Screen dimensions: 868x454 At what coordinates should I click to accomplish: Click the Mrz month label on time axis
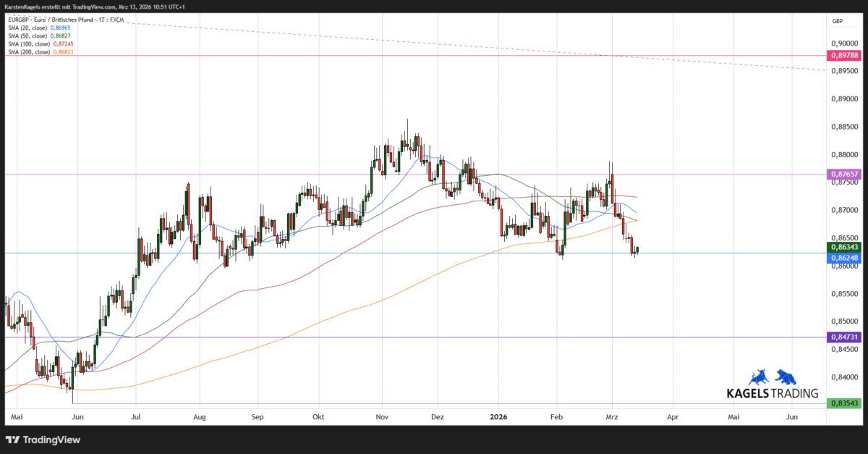point(611,417)
